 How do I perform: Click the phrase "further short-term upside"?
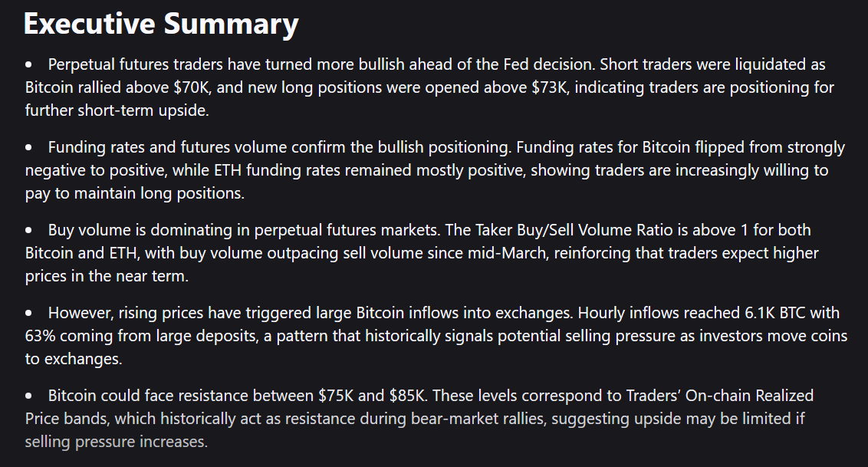pyautogui.click(x=109, y=110)
